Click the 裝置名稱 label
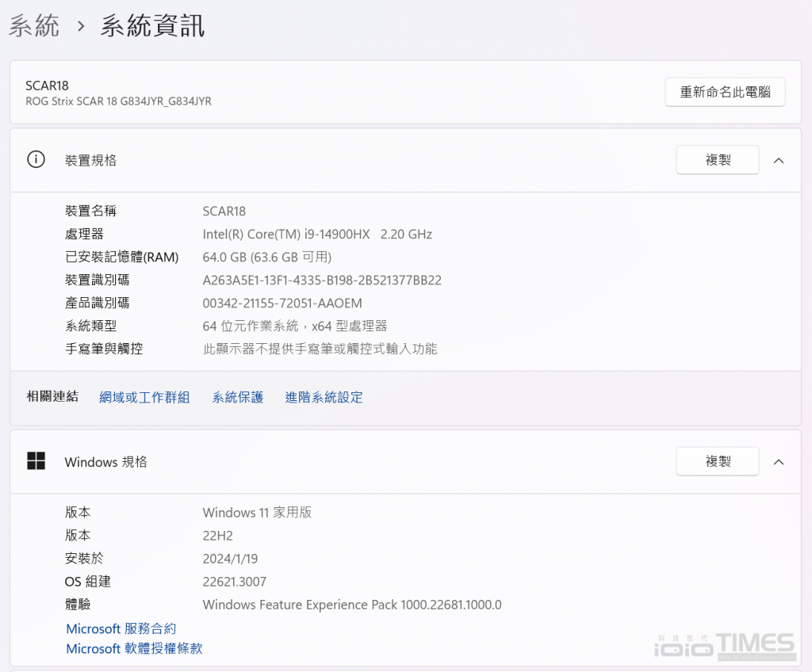 (90, 212)
